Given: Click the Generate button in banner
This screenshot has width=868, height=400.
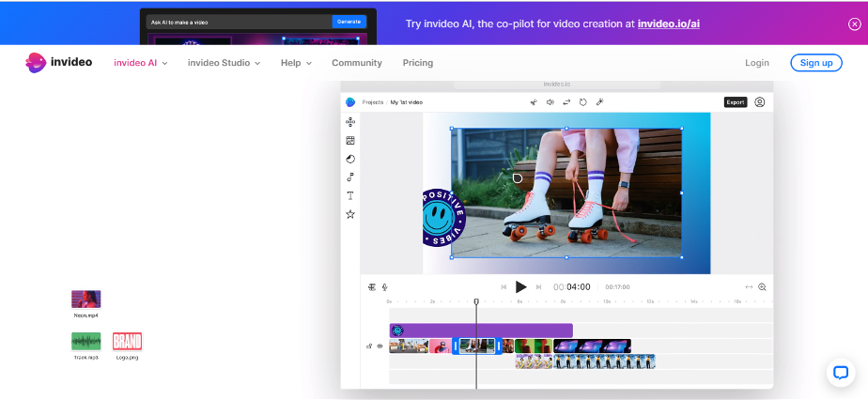Looking at the screenshot, I should [349, 22].
